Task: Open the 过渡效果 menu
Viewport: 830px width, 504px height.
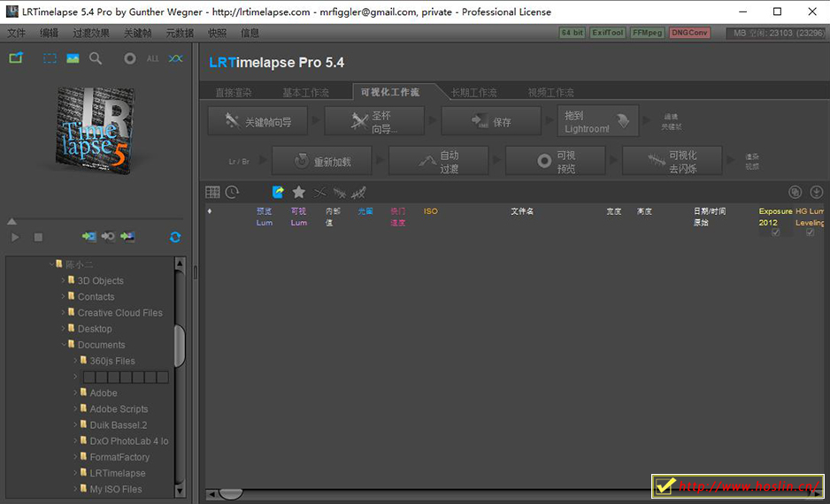Action: [91, 33]
